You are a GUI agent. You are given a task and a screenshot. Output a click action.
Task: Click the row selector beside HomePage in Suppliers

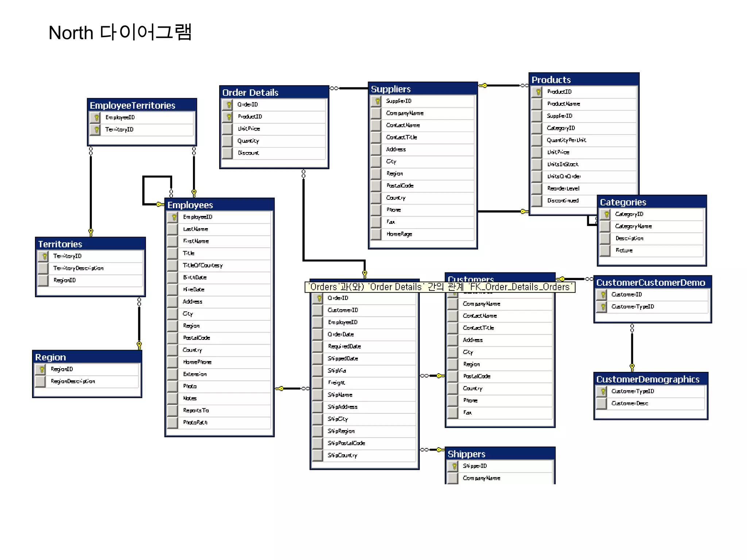(376, 234)
